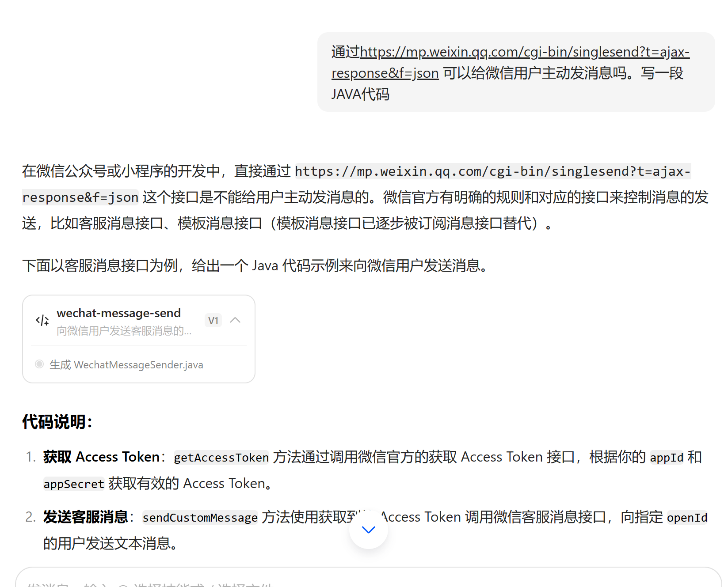Viewport: 728px width, 587px height.
Task: Click the inline code openId
Action: point(687,517)
